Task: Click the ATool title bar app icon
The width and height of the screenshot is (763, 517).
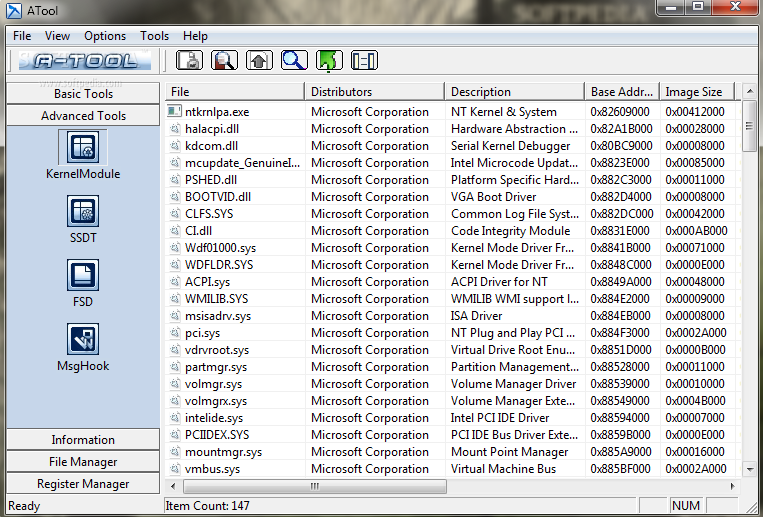Action: tap(14, 10)
